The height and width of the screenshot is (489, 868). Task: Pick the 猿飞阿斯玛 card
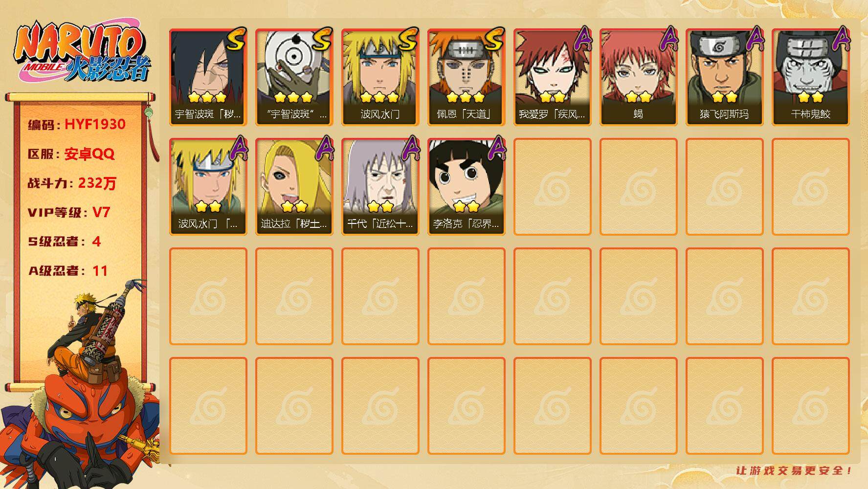(725, 77)
